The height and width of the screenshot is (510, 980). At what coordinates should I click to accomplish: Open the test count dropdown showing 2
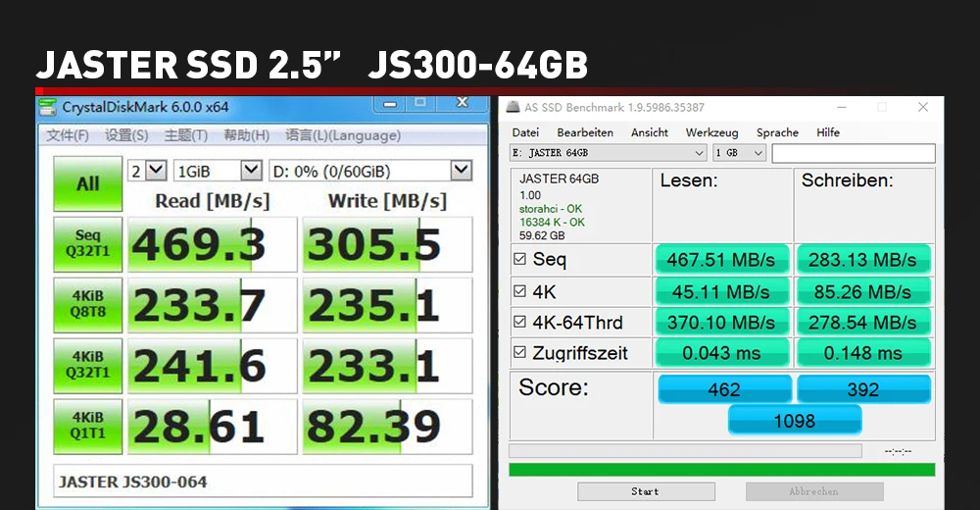[x=148, y=171]
